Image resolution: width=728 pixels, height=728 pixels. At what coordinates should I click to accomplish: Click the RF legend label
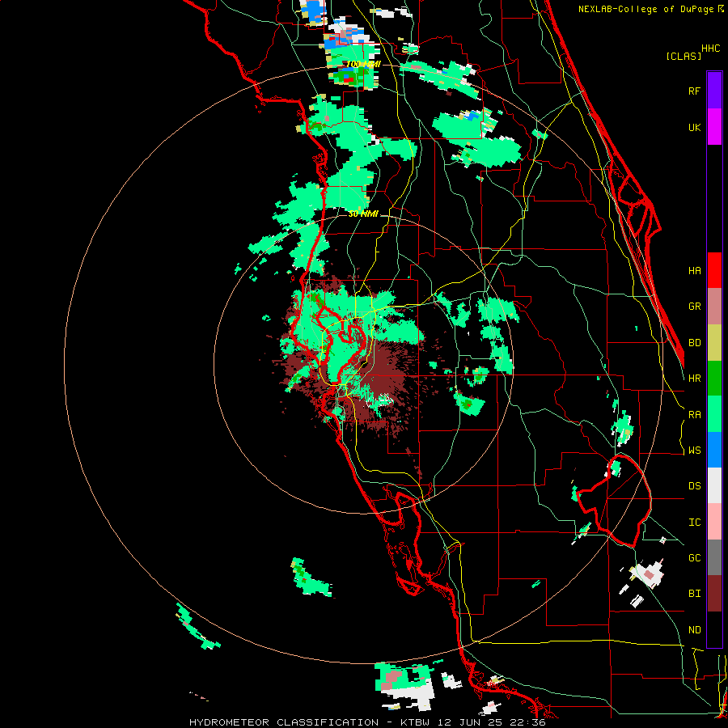694,91
